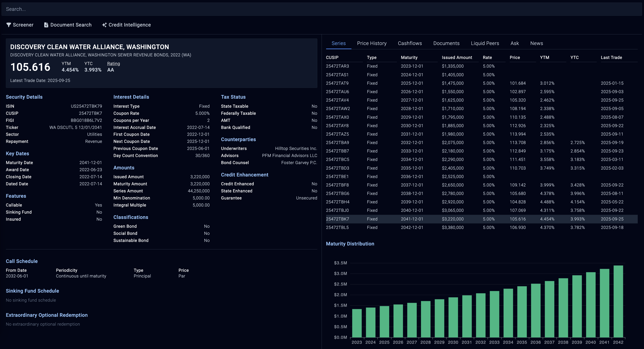Switch to the Price History tab

[371, 43]
